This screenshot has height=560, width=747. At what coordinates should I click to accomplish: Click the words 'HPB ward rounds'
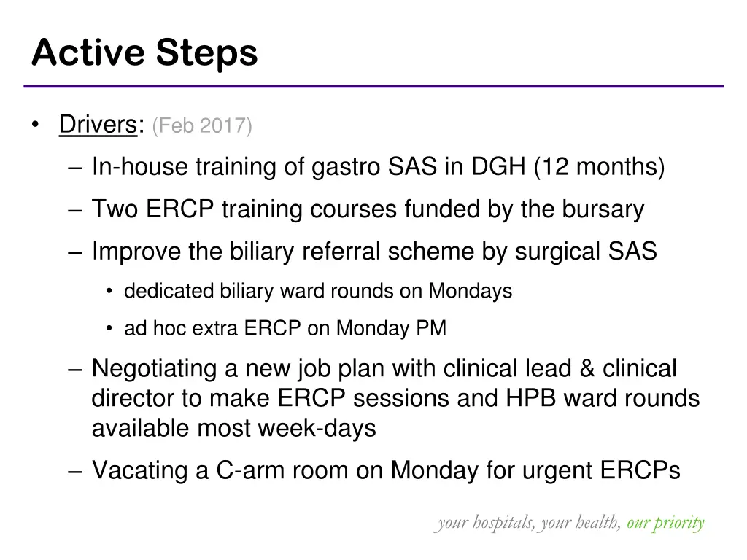(603, 398)
